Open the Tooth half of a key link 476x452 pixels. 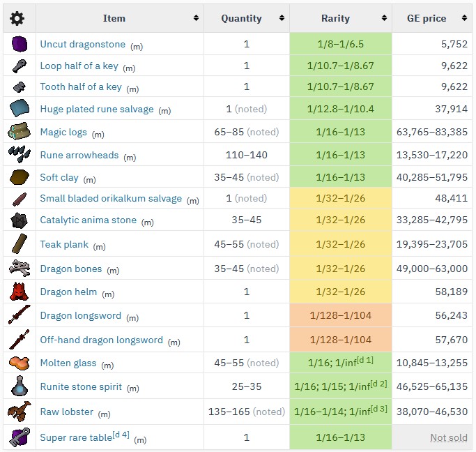point(81,87)
